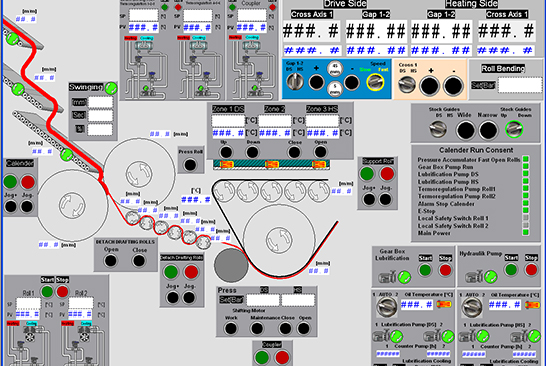Click the black Press Roll pushbutton
Viewport: 546px width, 366px height.
point(190,165)
